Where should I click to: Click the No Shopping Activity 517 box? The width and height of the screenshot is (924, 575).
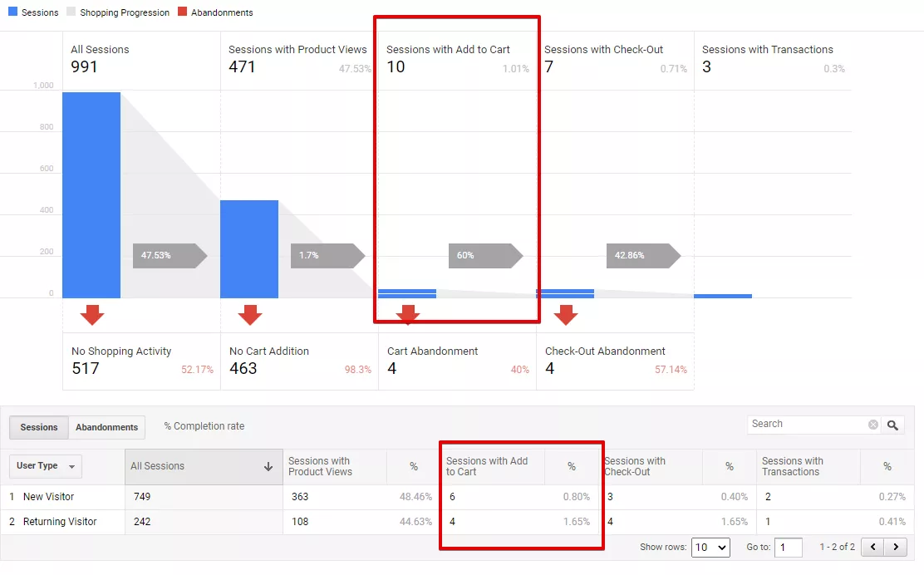tap(141, 361)
